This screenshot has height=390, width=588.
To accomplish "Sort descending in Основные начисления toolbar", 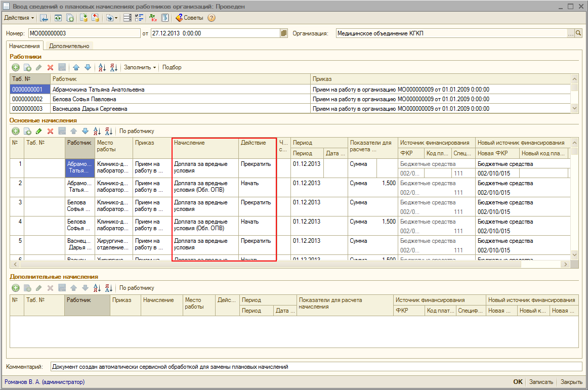I will [x=108, y=132].
